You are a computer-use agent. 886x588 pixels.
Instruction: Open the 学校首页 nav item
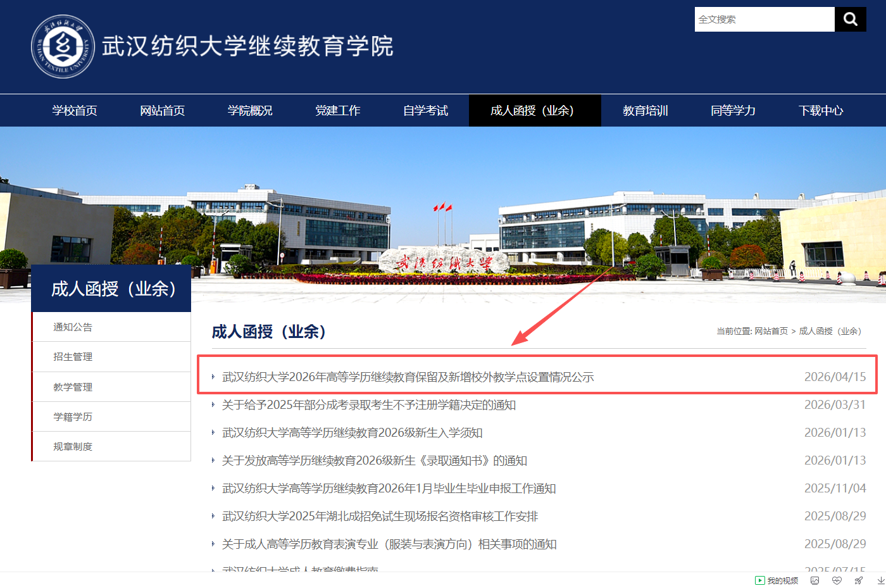pyautogui.click(x=75, y=111)
